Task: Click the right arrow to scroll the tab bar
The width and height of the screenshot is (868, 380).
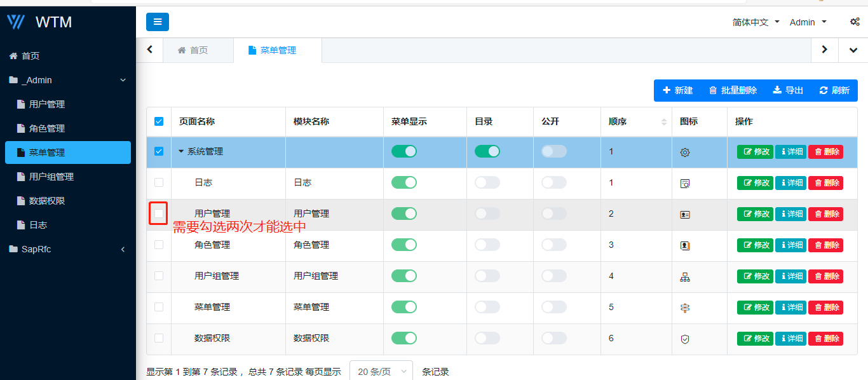Action: (824, 50)
